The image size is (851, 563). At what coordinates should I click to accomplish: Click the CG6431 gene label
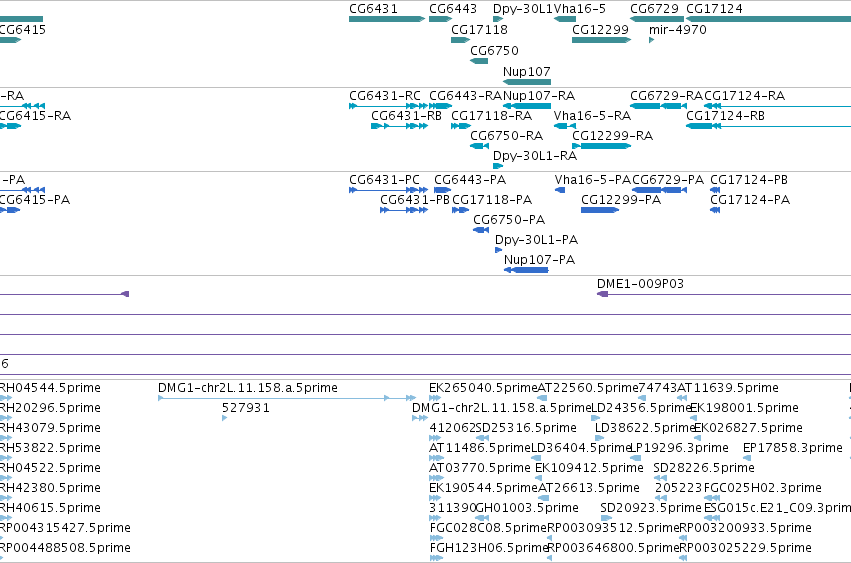click(x=373, y=9)
